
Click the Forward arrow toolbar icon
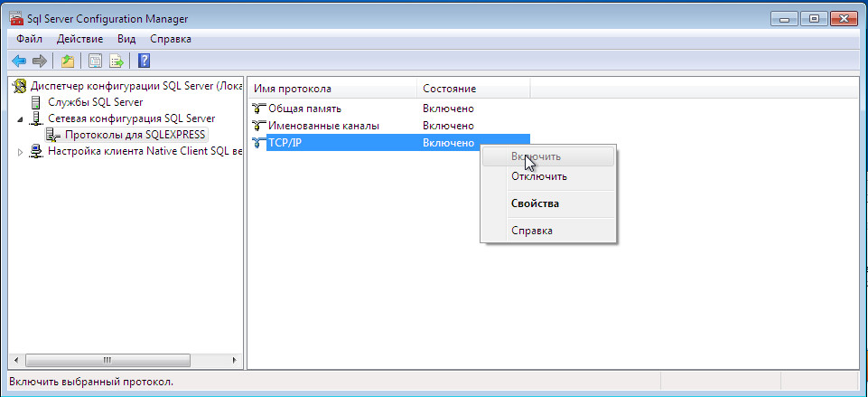click(x=39, y=61)
